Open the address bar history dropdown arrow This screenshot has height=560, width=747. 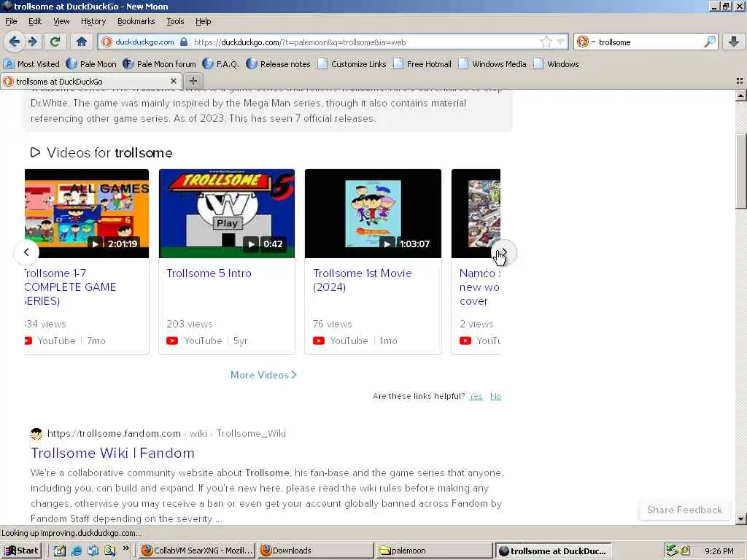pos(561,42)
